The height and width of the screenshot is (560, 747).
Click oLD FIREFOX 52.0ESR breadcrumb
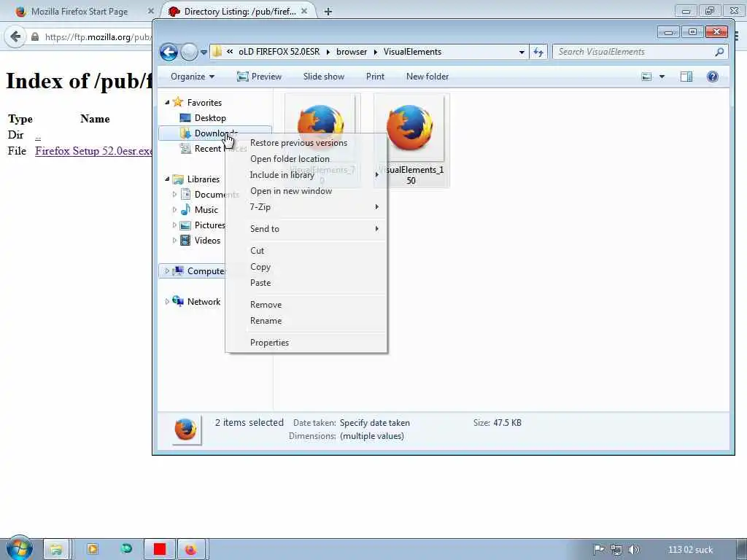279,52
